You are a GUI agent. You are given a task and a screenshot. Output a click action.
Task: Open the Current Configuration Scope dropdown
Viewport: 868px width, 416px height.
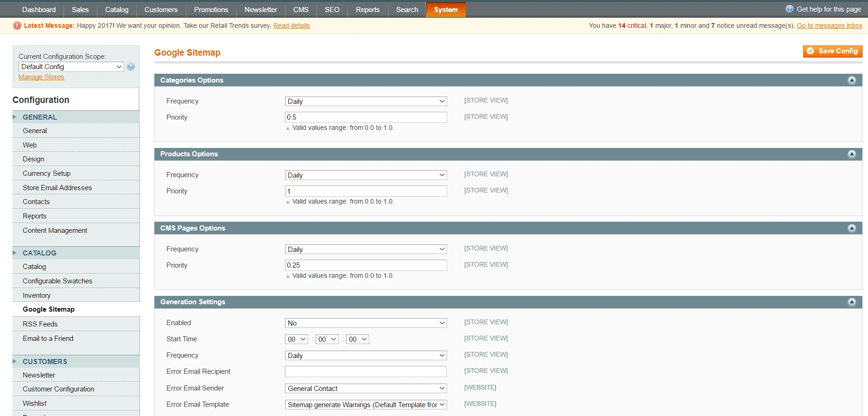click(71, 67)
